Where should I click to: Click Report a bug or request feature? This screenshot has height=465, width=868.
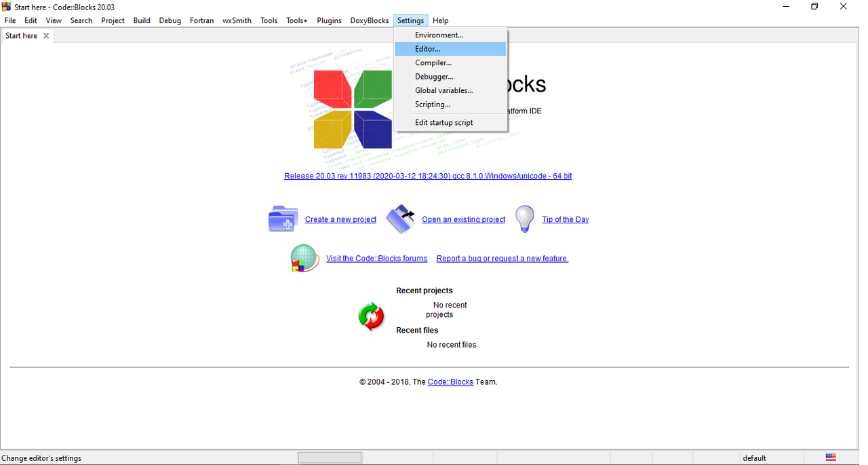[x=502, y=259]
